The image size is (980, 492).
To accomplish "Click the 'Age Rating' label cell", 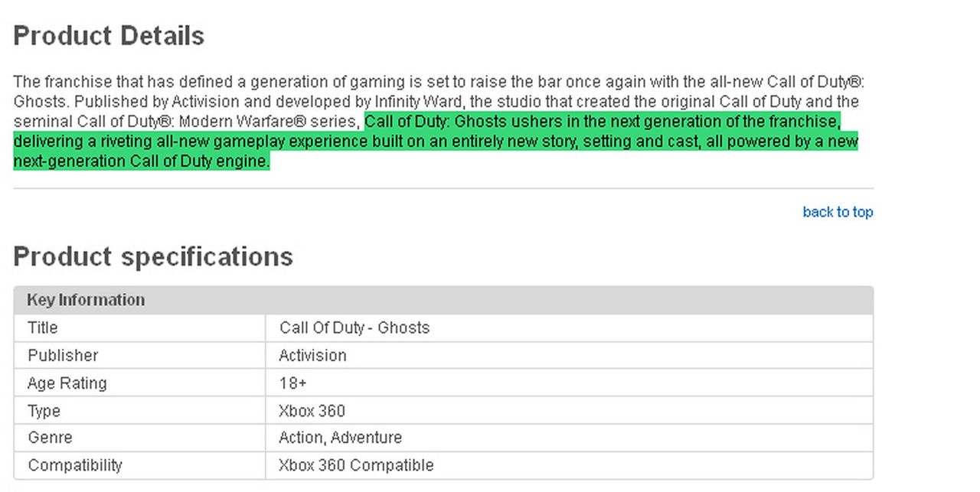I will click(139, 383).
